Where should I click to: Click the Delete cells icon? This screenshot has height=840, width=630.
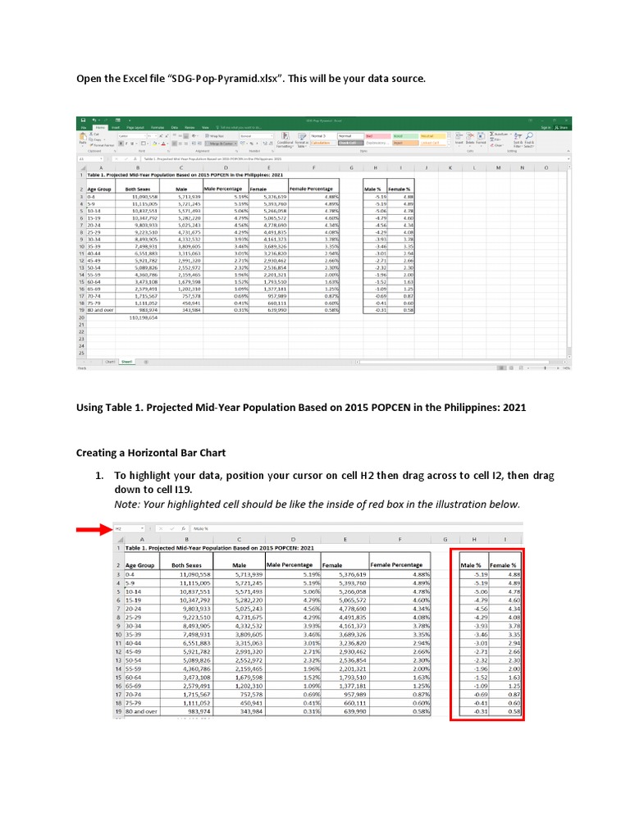(x=470, y=138)
